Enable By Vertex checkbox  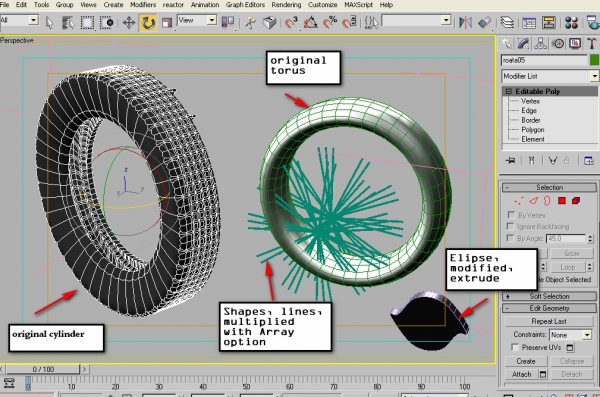[x=511, y=214]
